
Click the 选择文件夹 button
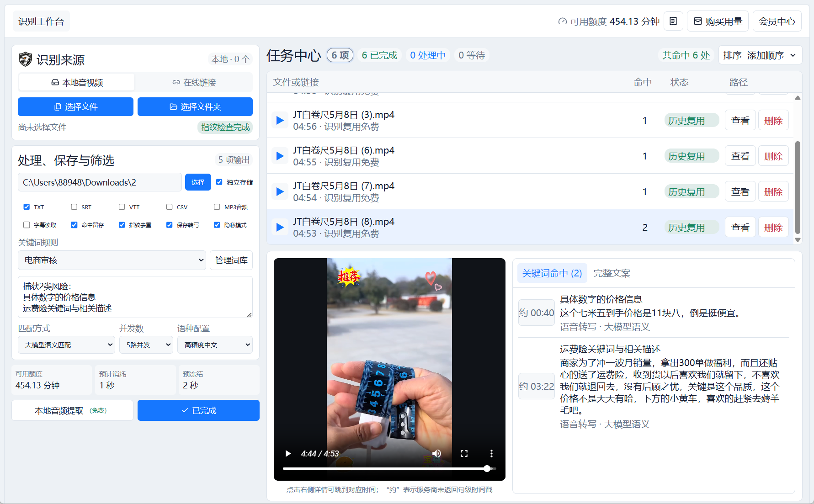pos(195,106)
